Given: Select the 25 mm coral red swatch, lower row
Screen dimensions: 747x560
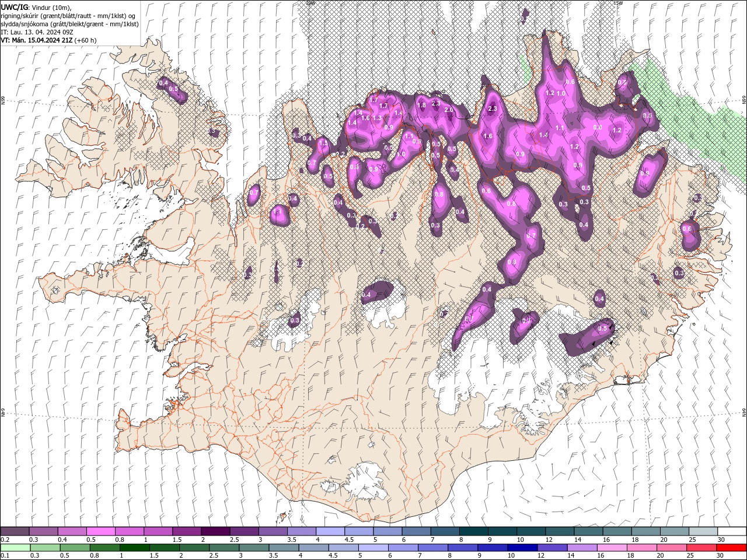Looking at the screenshot, I should tap(701, 548).
